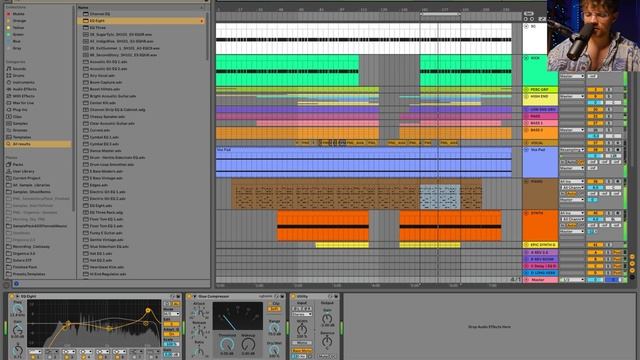Open the Grooves browser category
Screen dimensions: 640x360
point(20,130)
